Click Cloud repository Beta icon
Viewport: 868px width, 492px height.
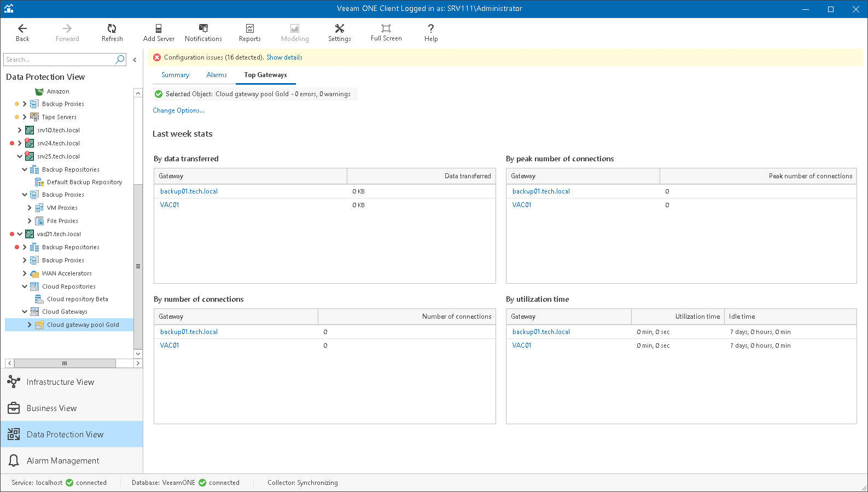coord(39,299)
